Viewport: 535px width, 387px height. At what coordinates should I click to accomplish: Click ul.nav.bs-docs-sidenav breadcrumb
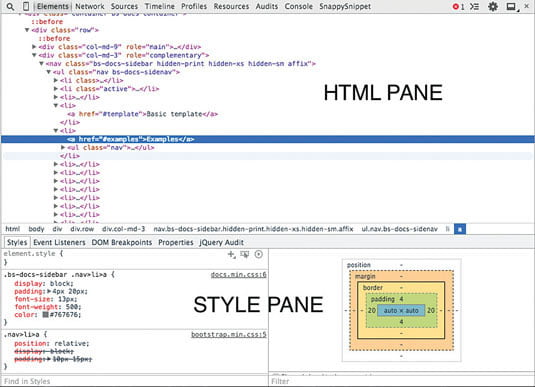(400, 229)
